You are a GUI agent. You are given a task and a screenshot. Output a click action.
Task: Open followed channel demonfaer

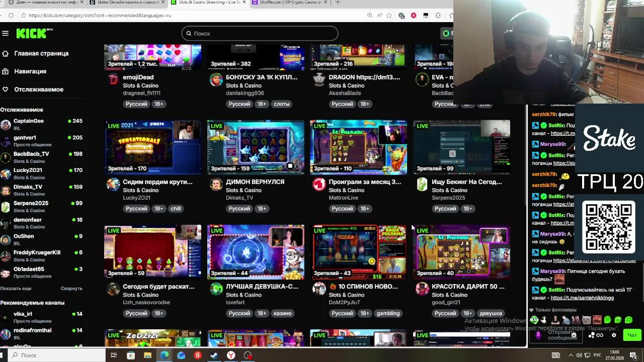tap(41, 223)
